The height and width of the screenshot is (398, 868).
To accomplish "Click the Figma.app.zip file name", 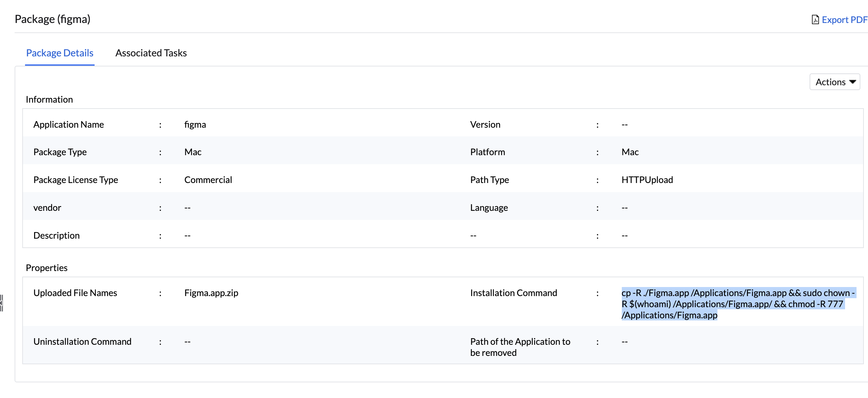I will 211,293.
